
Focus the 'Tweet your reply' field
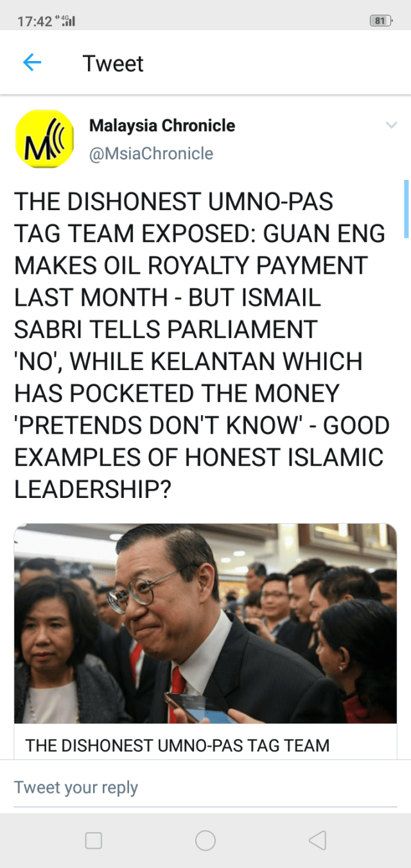pyautogui.click(x=205, y=788)
